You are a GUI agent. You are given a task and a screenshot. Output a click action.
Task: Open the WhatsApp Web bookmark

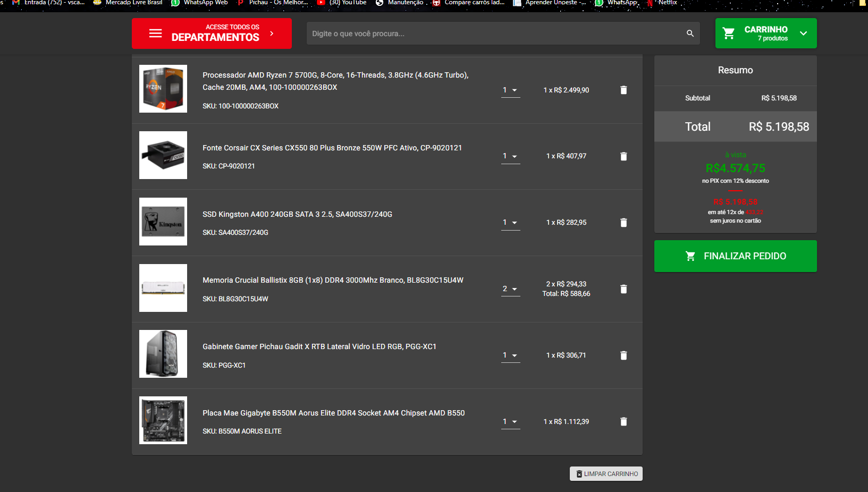[199, 3]
